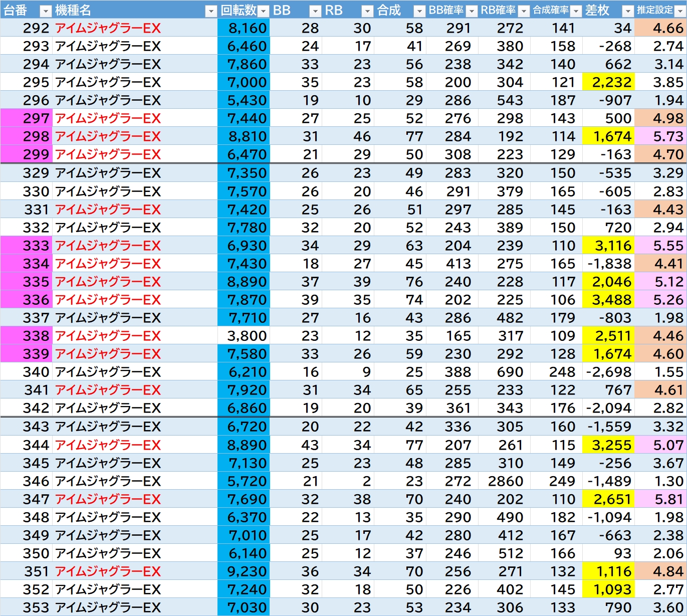
Task: Click the estimated setting cell 5.81
Action: (x=661, y=499)
